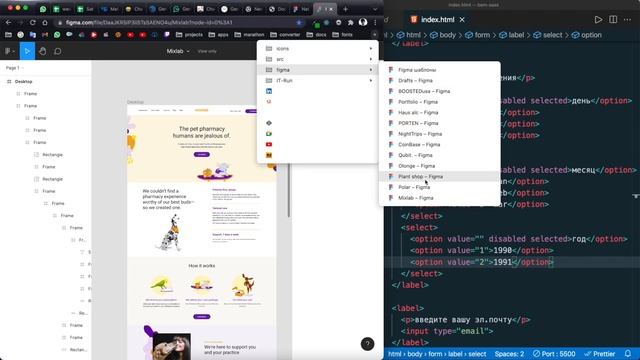Open the Chrome tab search chevron
The image size is (640, 360).
tap(375, 9)
